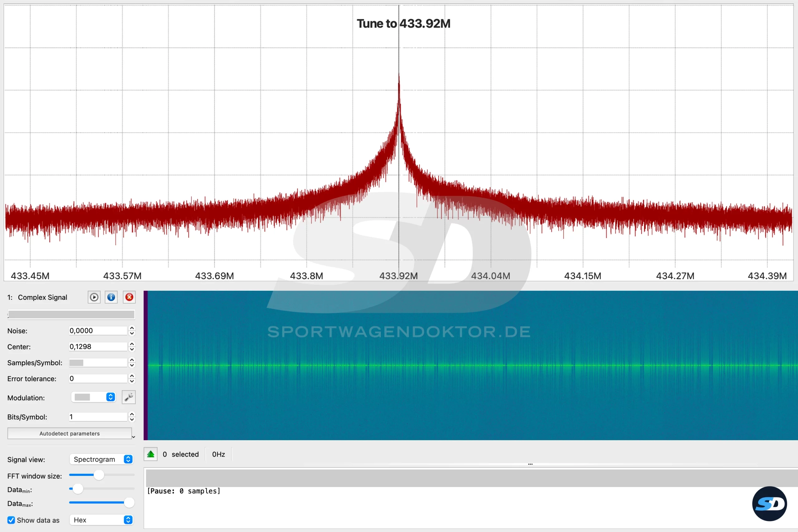This screenshot has width=798, height=532.
Task: Expand Autodetect parameters arrow menu
Action: pyautogui.click(x=133, y=437)
